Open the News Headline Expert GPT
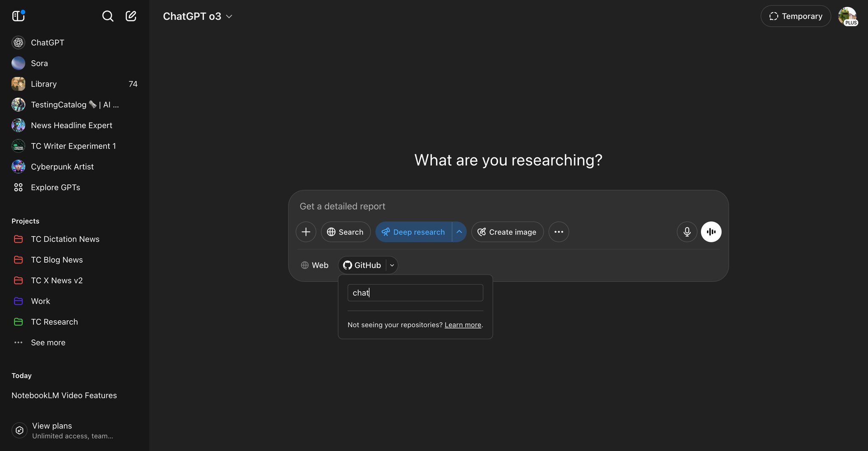This screenshot has height=451, width=868. (75, 126)
